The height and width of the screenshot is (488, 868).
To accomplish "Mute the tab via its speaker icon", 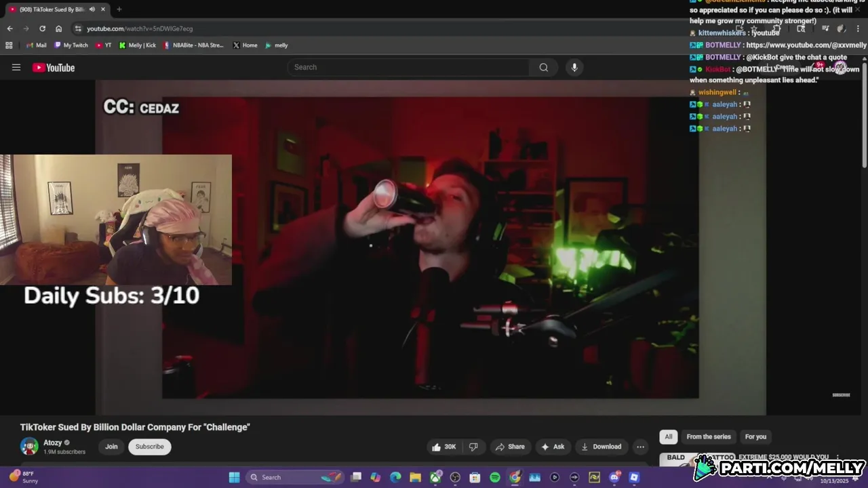I will (x=92, y=9).
